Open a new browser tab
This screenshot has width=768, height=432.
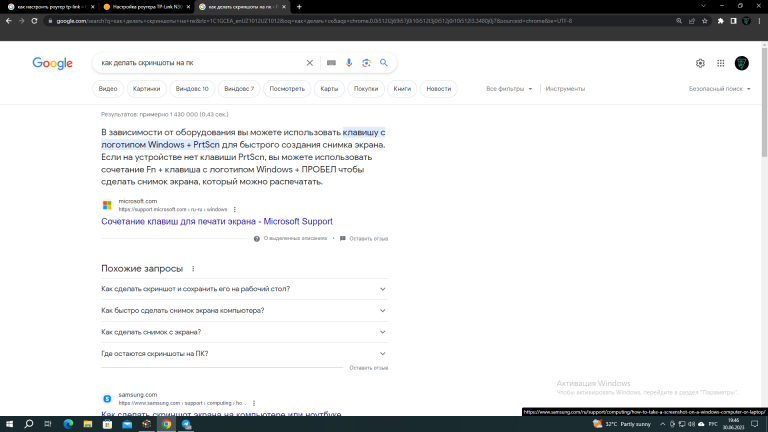(299, 7)
